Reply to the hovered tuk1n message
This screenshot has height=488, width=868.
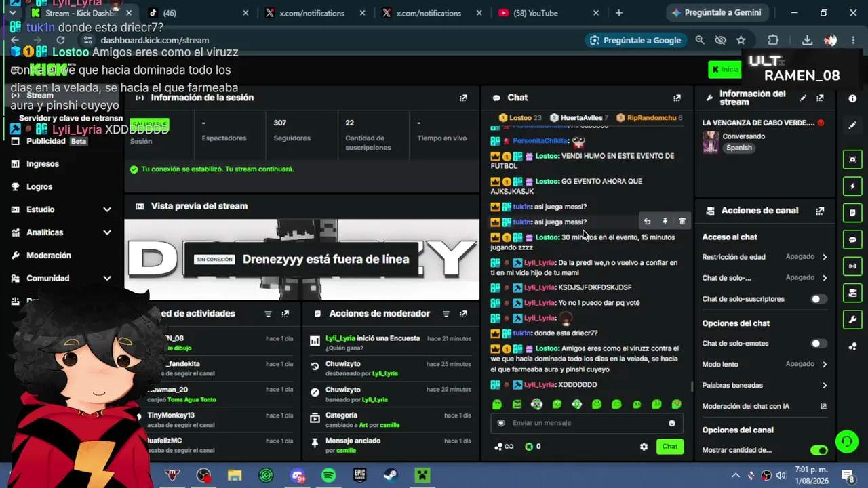647,222
